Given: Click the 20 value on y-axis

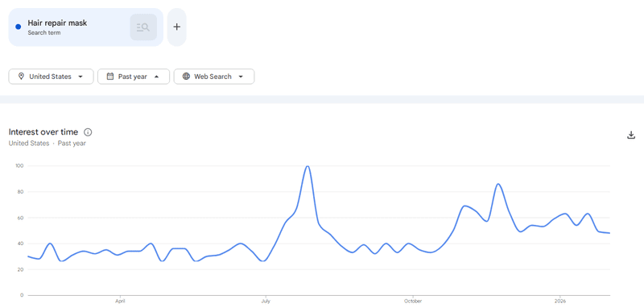Looking at the screenshot, I should pyautogui.click(x=21, y=269).
